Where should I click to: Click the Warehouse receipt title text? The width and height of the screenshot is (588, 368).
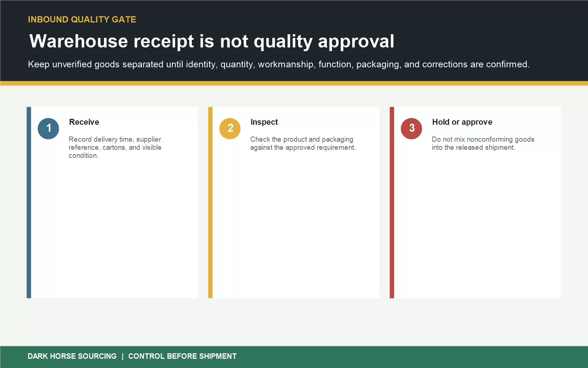[x=212, y=41]
